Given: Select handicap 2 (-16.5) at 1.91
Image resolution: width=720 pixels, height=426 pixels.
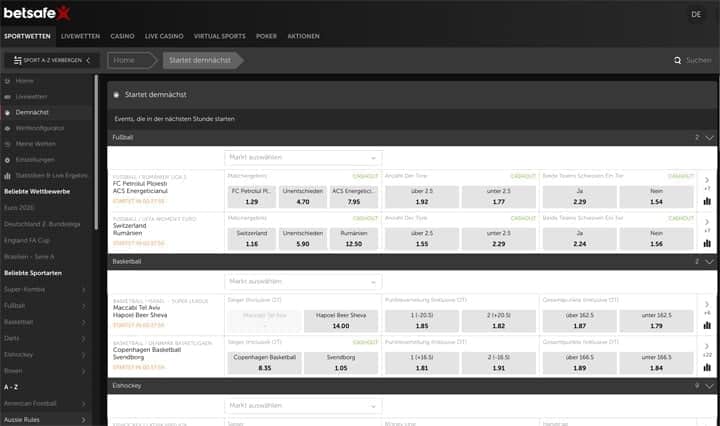Looking at the screenshot, I should coord(499,363).
